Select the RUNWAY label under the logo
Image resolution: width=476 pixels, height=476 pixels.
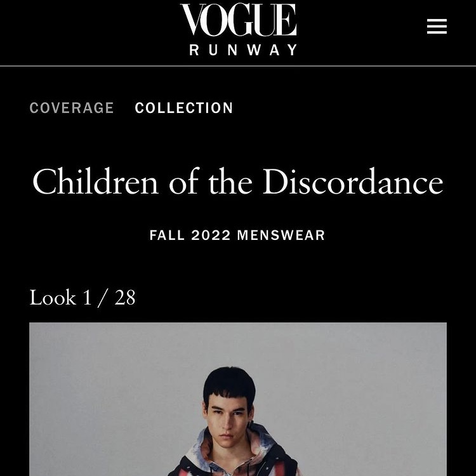coord(243,50)
